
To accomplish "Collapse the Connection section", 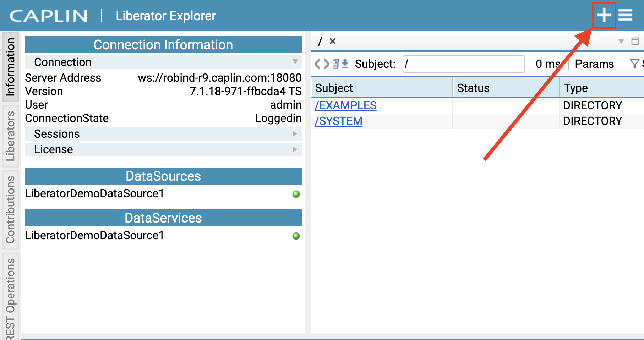I will click(x=163, y=62).
